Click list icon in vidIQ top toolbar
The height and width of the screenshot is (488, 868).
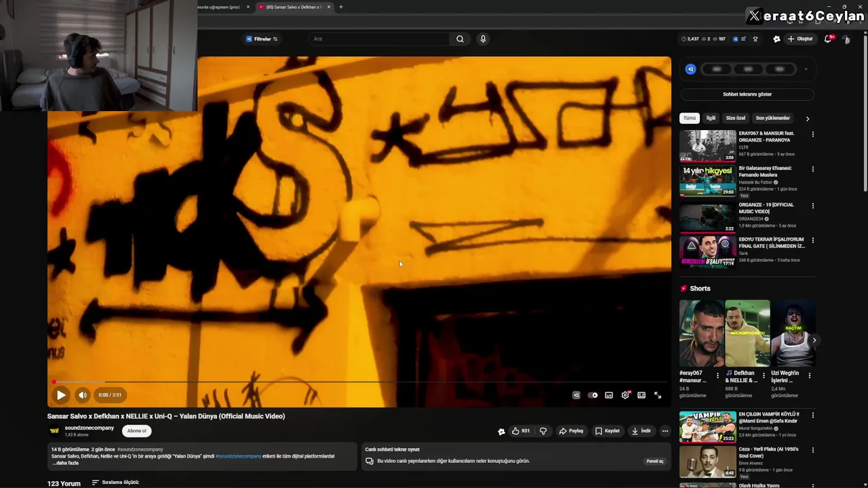[743, 39]
